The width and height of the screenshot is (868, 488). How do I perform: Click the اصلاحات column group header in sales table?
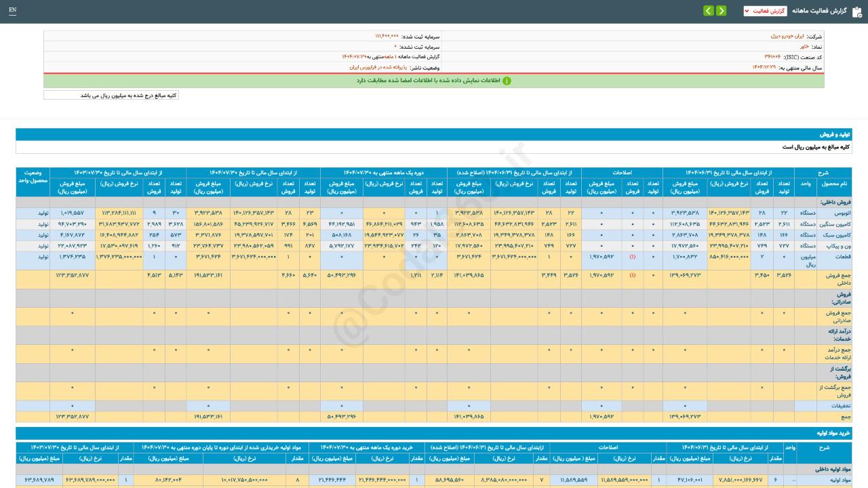point(621,173)
